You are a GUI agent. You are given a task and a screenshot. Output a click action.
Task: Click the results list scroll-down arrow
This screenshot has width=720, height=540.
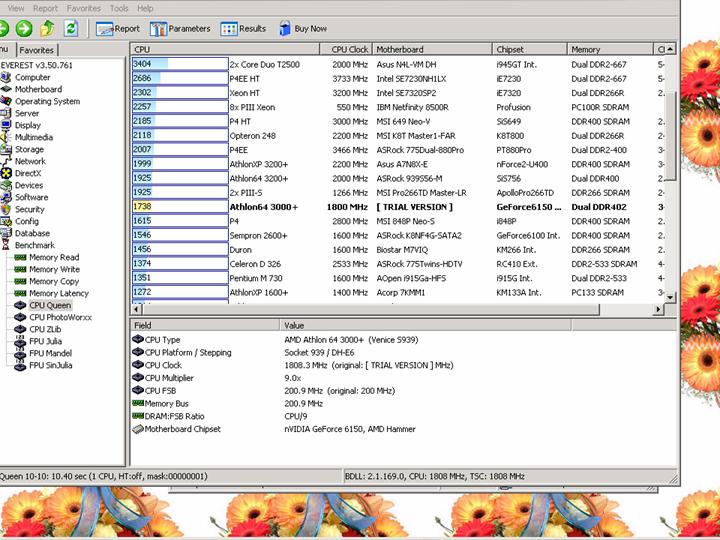pyautogui.click(x=670, y=297)
